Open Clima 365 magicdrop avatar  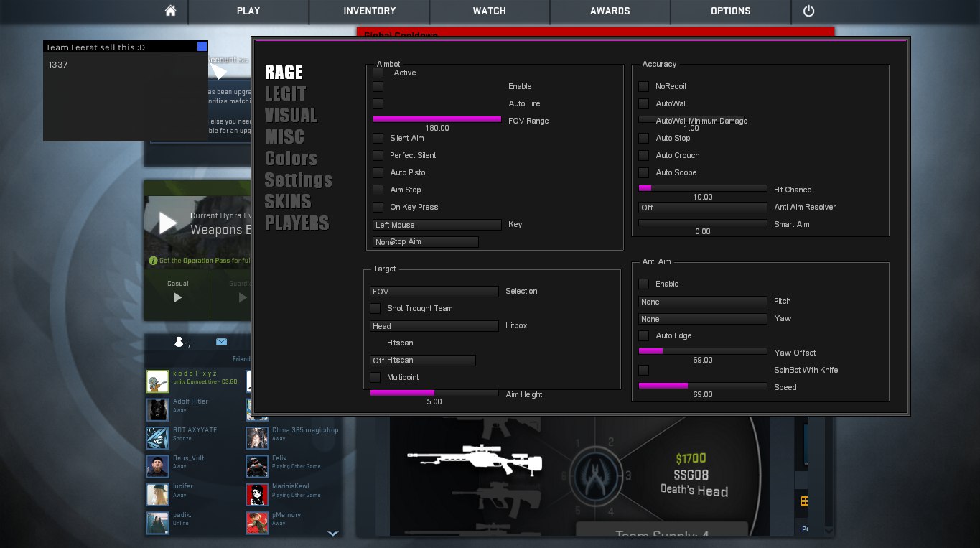pos(257,437)
